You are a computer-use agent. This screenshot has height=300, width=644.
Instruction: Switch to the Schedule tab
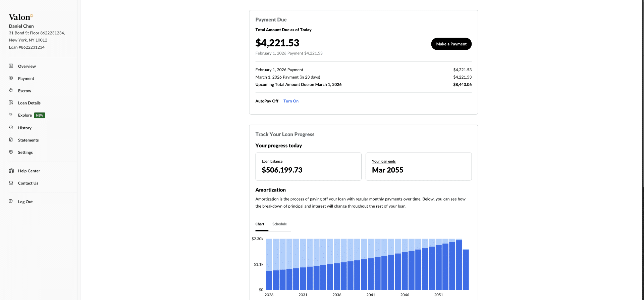click(279, 224)
